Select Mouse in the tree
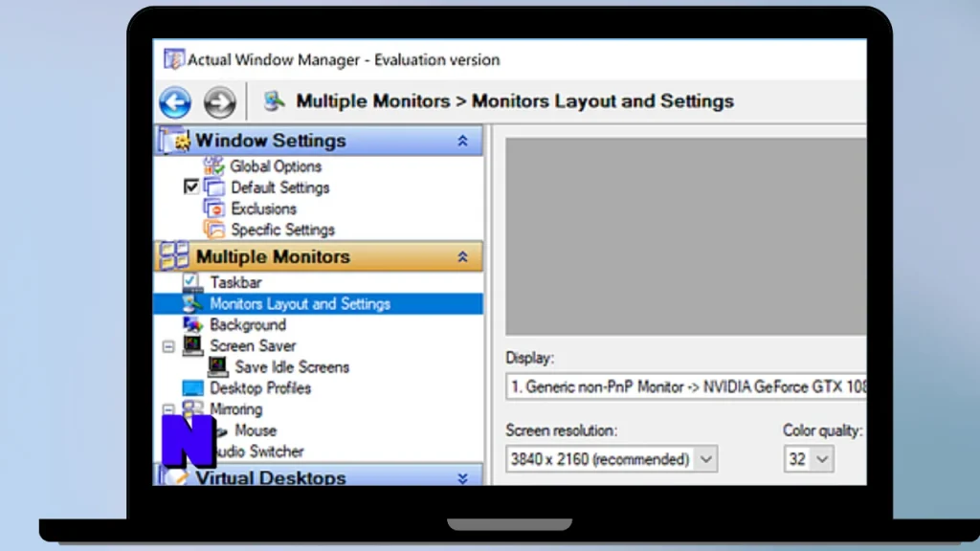 [255, 430]
